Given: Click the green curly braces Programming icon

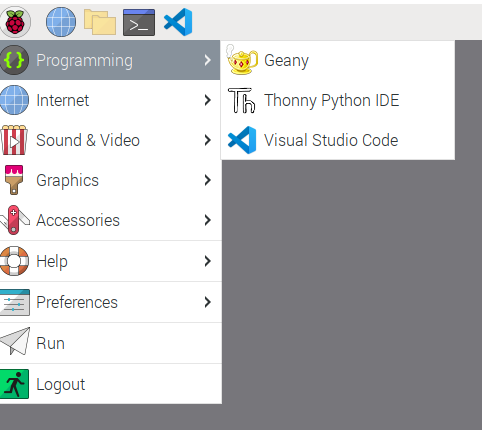Looking at the screenshot, I should [14, 60].
